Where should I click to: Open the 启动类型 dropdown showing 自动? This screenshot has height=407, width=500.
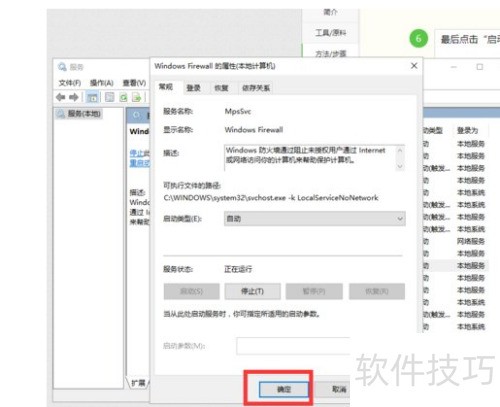(x=315, y=219)
